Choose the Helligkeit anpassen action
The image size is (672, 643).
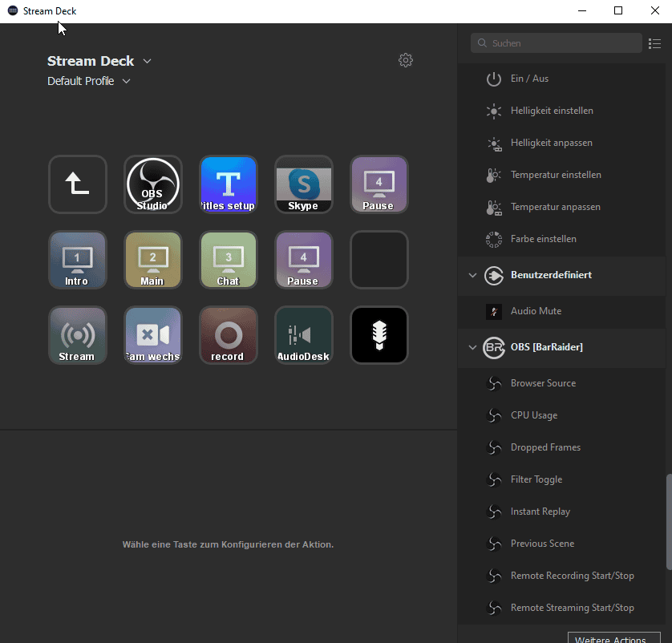561,143
